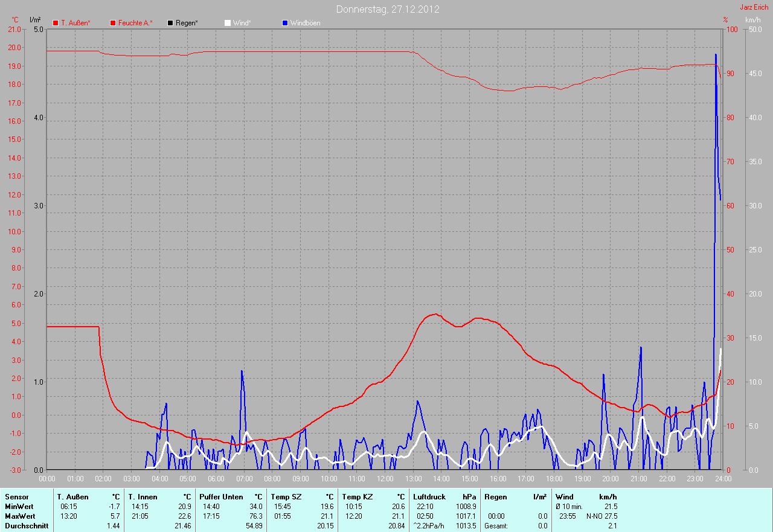Click the white Wind legend square
Screen dimensions: 773x532
click(228, 23)
